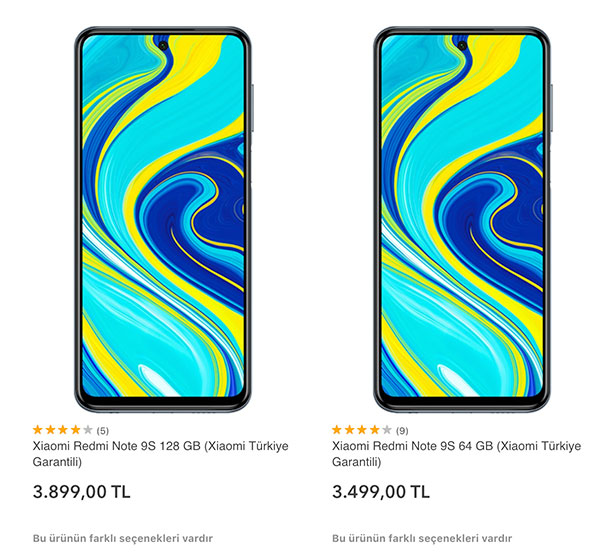Click the fourth star of the 64 GB rating
The height and width of the screenshot is (556, 600).
point(375,430)
